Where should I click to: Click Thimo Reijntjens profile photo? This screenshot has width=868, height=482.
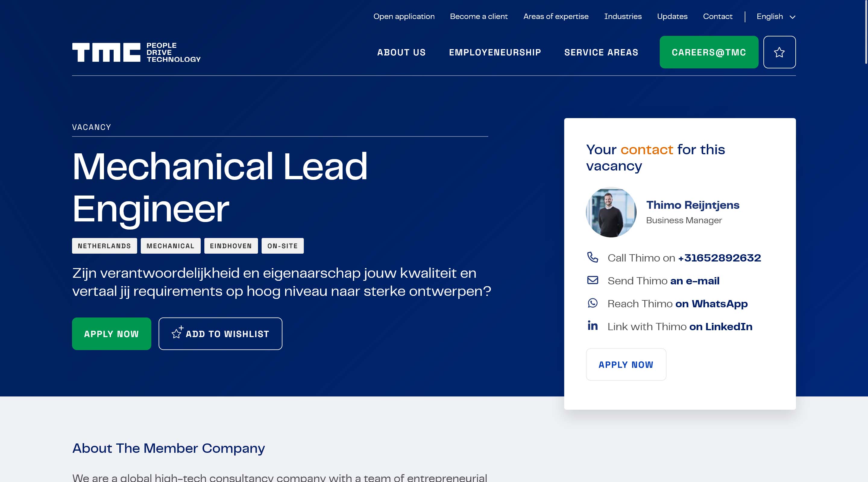click(611, 212)
